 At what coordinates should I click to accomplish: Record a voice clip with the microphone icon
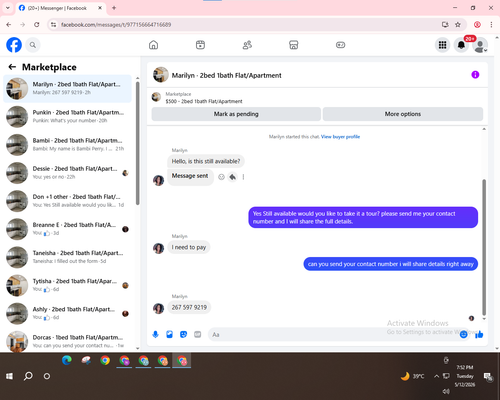point(155,334)
